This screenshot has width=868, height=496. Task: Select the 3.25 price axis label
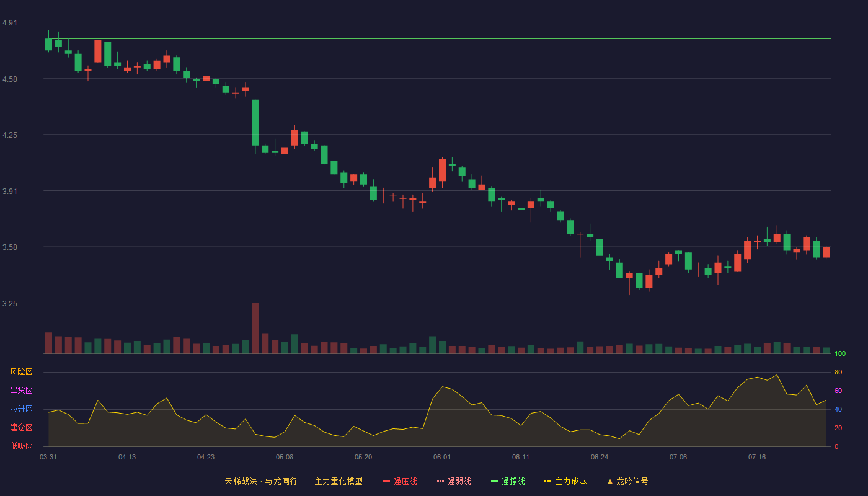pos(10,304)
